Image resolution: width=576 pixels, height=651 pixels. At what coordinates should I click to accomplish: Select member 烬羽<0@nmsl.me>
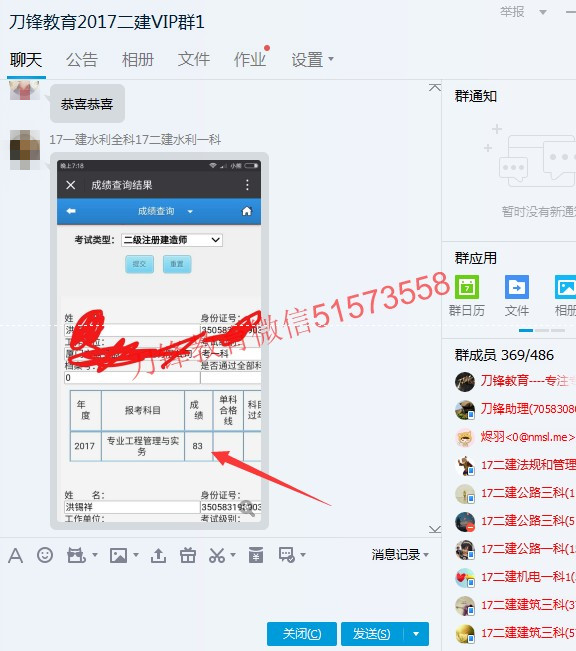(x=527, y=437)
